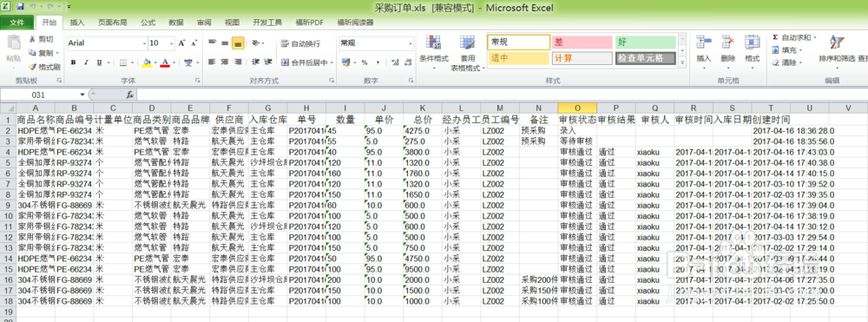Click the Sort and Filter (排序和筛选) icon
868x322 pixels.
(x=837, y=43)
